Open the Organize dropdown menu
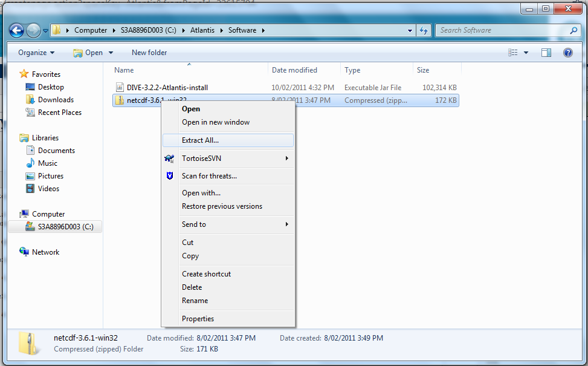Screen dimensions: 588x366 [36, 53]
